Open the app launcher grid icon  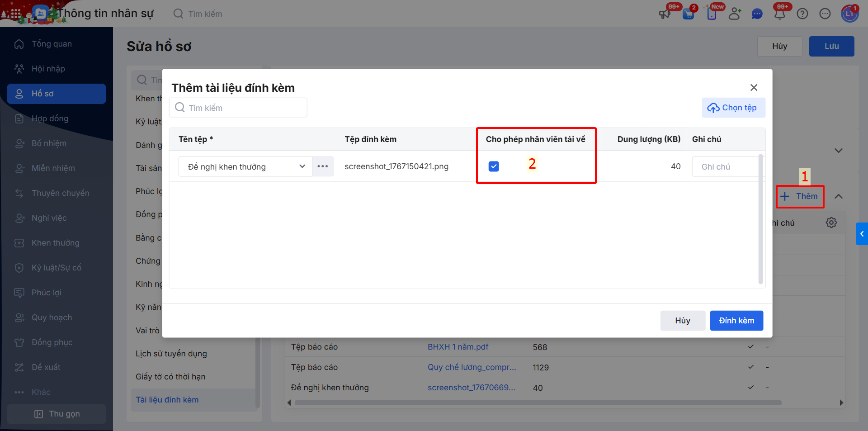point(16,14)
